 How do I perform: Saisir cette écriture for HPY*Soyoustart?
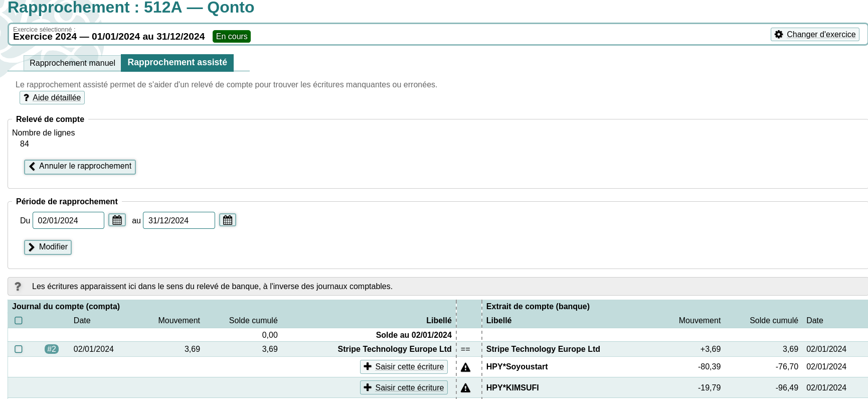coord(404,367)
